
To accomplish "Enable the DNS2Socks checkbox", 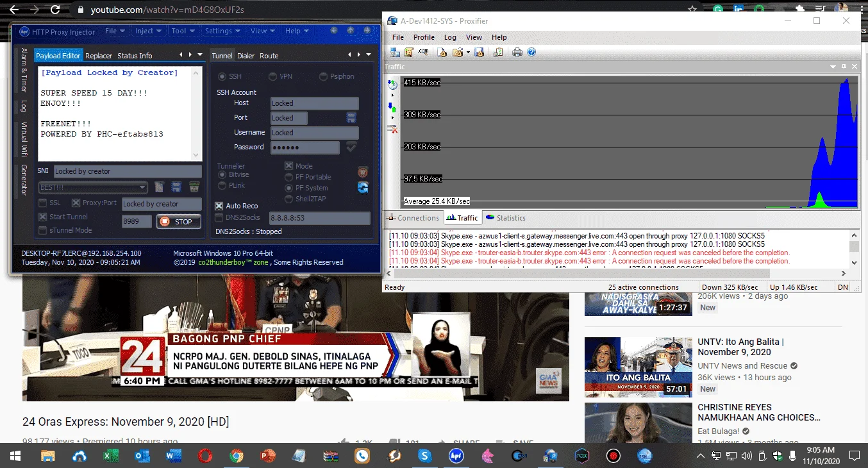I will 219,218.
